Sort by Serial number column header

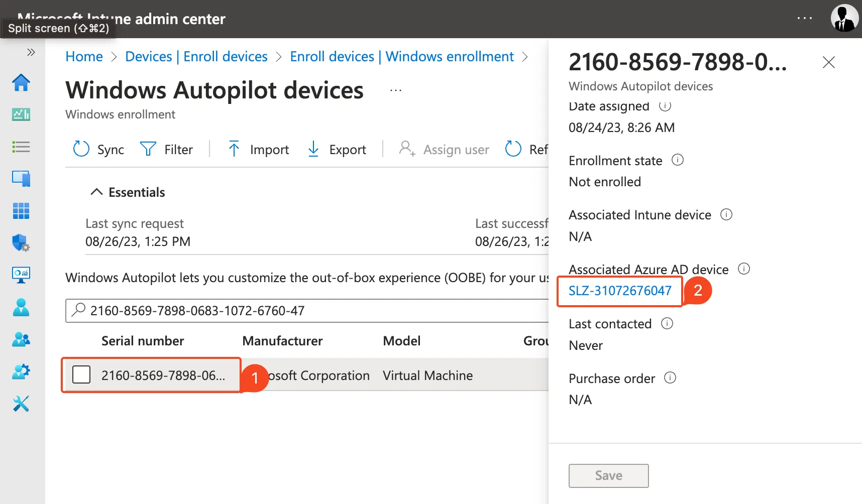pos(143,341)
